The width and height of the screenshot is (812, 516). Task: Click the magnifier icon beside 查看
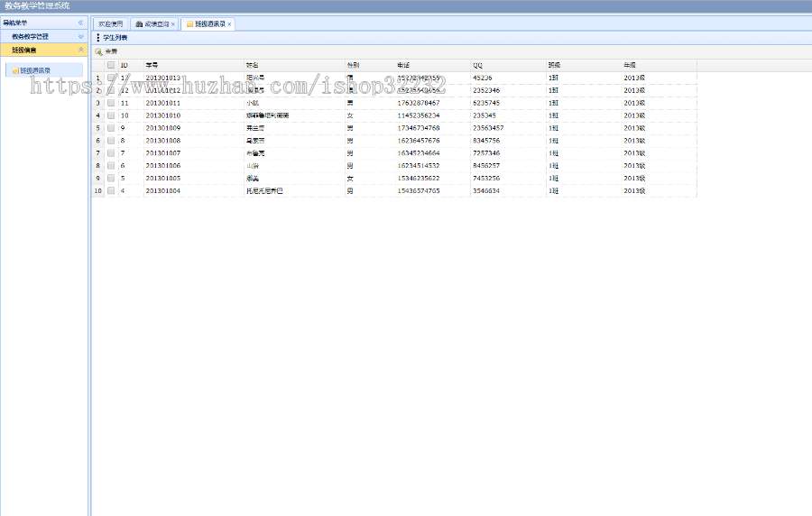98,51
